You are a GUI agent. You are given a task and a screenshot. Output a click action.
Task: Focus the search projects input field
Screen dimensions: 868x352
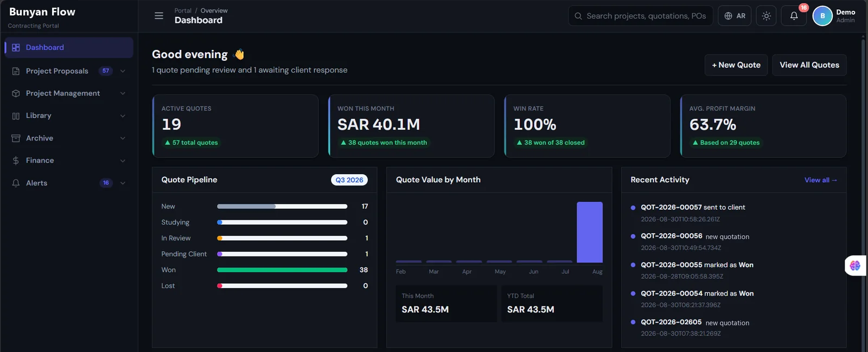pos(640,16)
